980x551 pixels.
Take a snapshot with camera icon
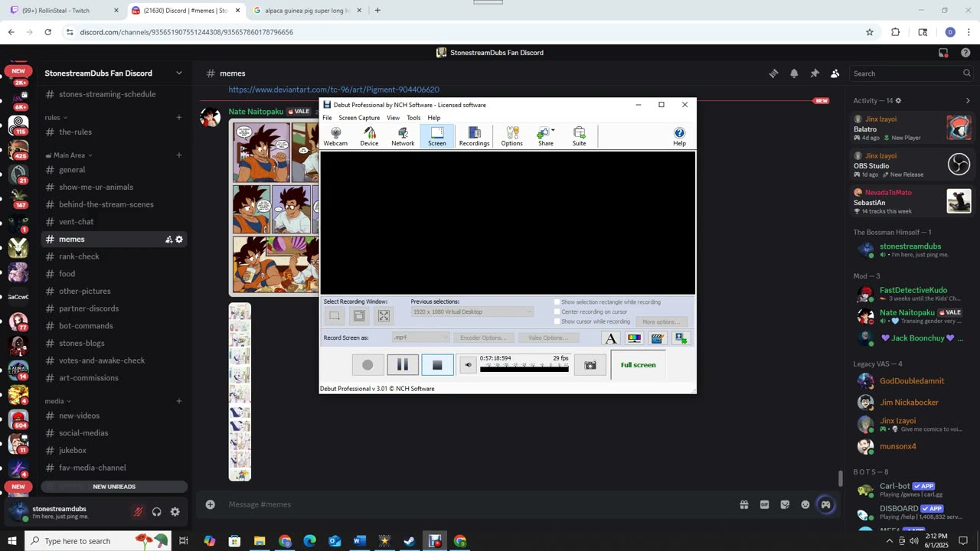pyautogui.click(x=590, y=365)
